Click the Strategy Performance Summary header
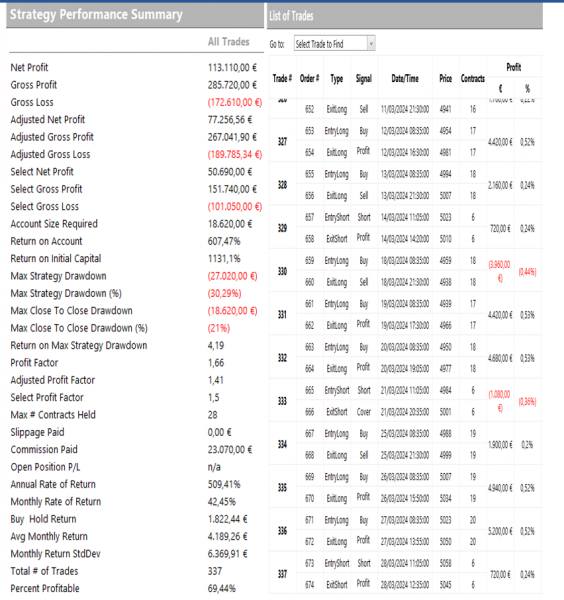Screen dimensions: 564x600 (x=96, y=15)
